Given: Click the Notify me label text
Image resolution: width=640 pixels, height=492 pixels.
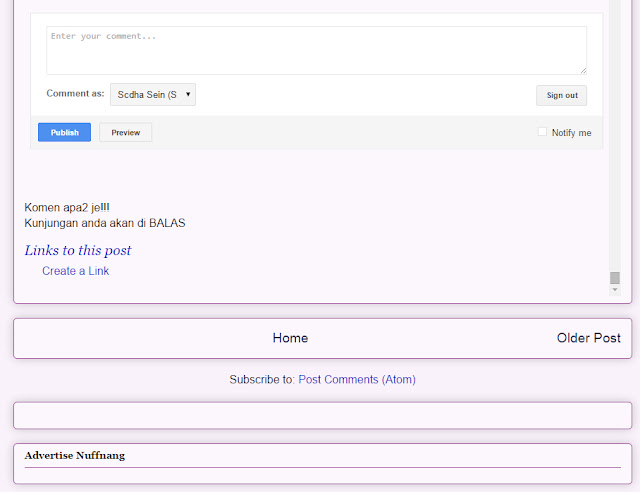Looking at the screenshot, I should (571, 133).
